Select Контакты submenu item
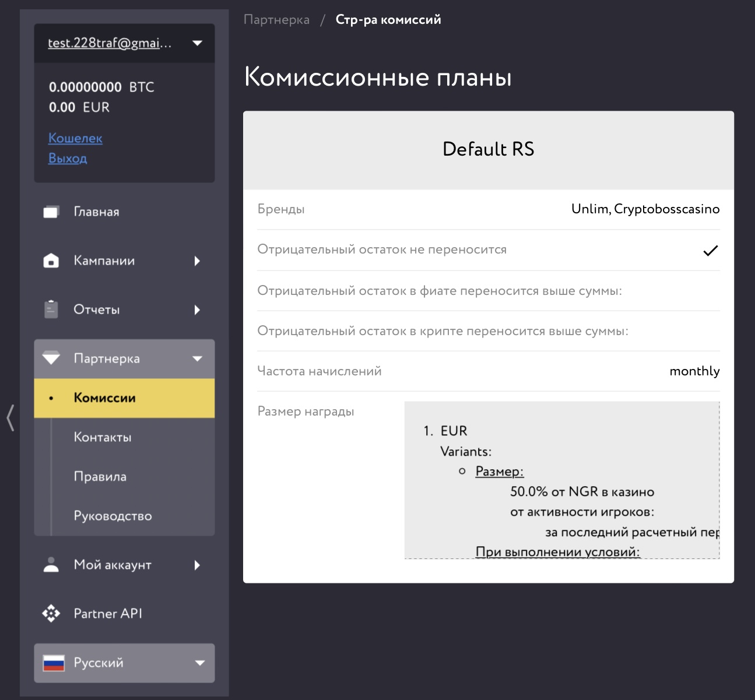The width and height of the screenshot is (755, 700). point(124,437)
